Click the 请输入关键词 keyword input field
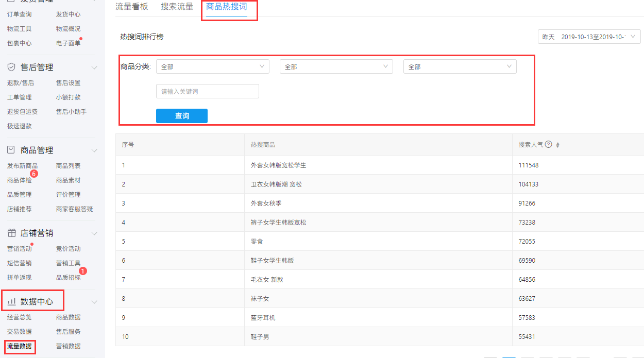 point(207,91)
